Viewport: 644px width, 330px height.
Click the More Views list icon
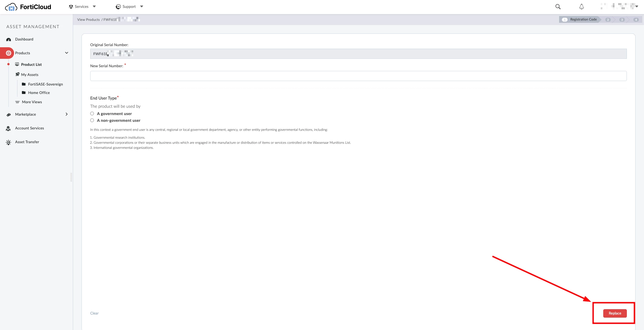[x=17, y=102]
